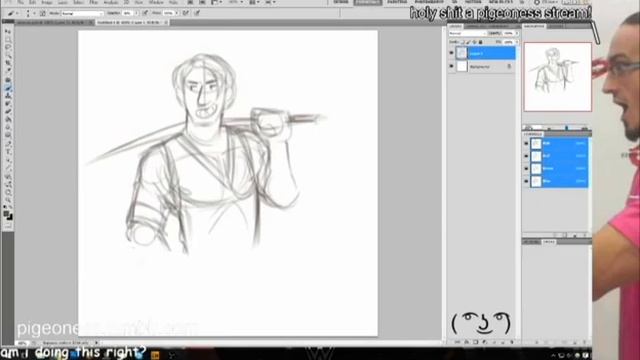Click Navigator zoom out icon
This screenshot has width=640, height=360.
click(550, 129)
